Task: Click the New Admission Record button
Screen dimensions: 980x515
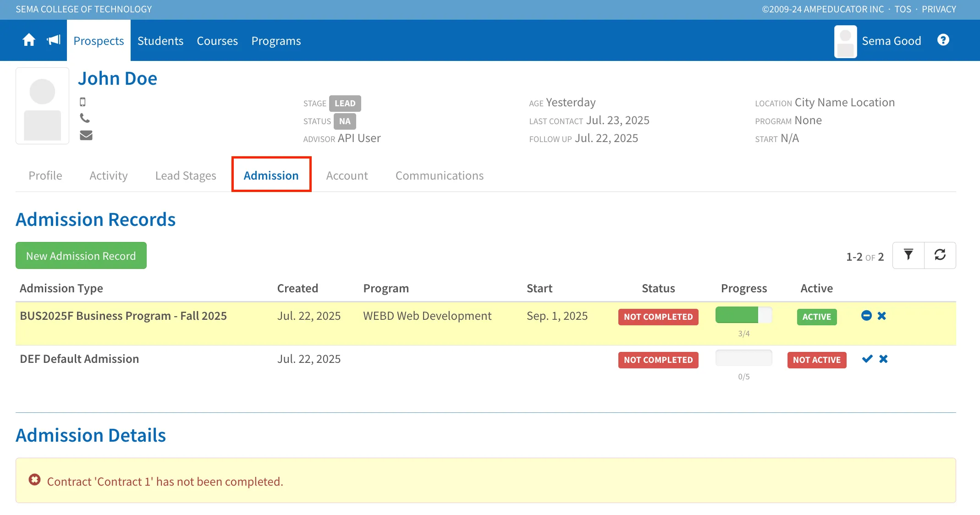Action: (x=81, y=256)
